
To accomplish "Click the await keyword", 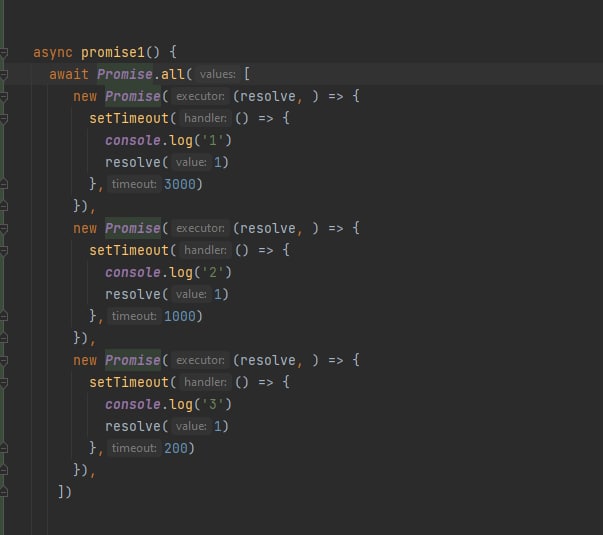I will pos(69,74).
